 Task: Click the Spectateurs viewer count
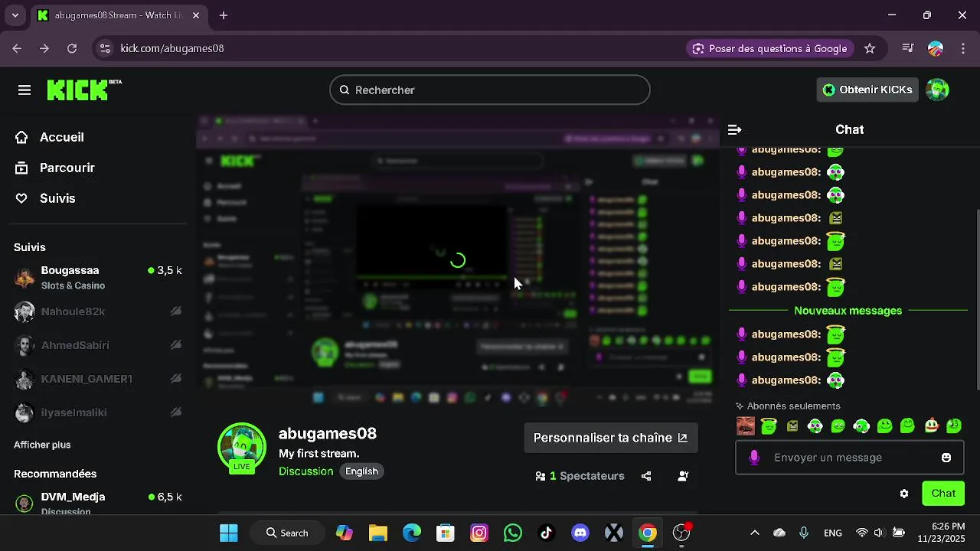pos(580,476)
